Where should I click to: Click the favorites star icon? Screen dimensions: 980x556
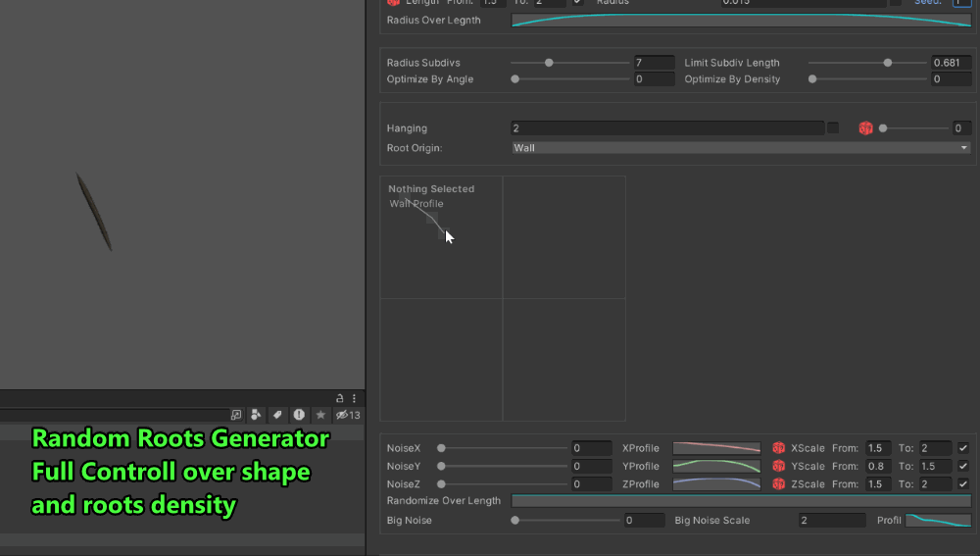click(320, 415)
